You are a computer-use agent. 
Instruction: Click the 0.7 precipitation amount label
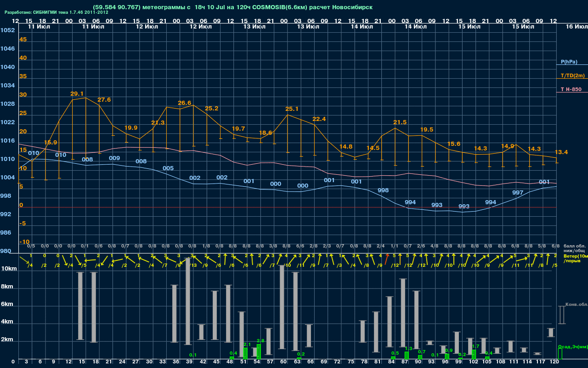[x=422, y=352]
